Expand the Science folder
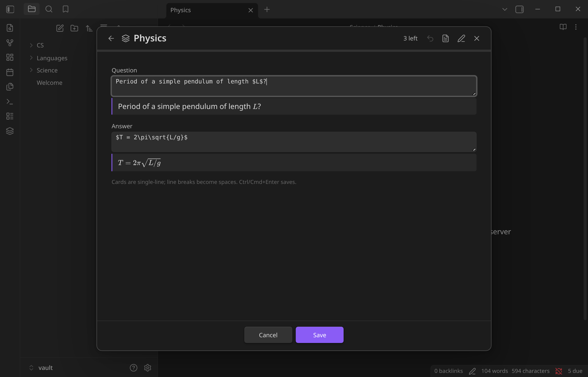588x377 pixels. (x=31, y=70)
